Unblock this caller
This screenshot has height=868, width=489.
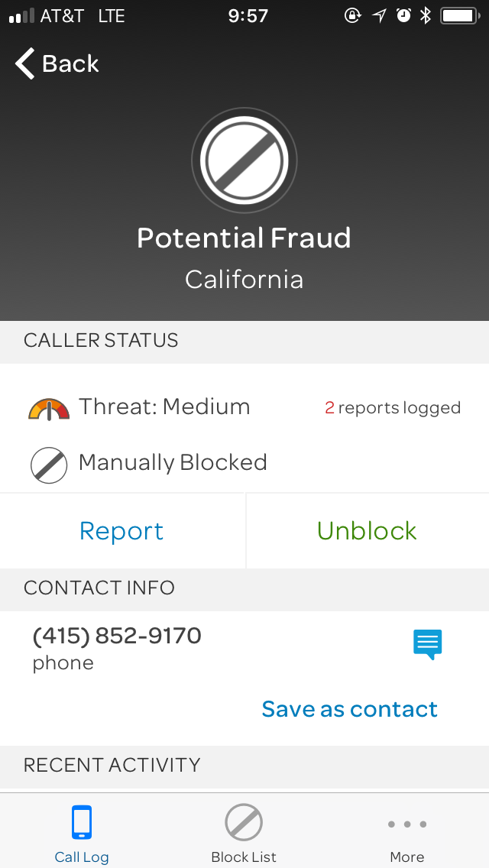point(367,531)
